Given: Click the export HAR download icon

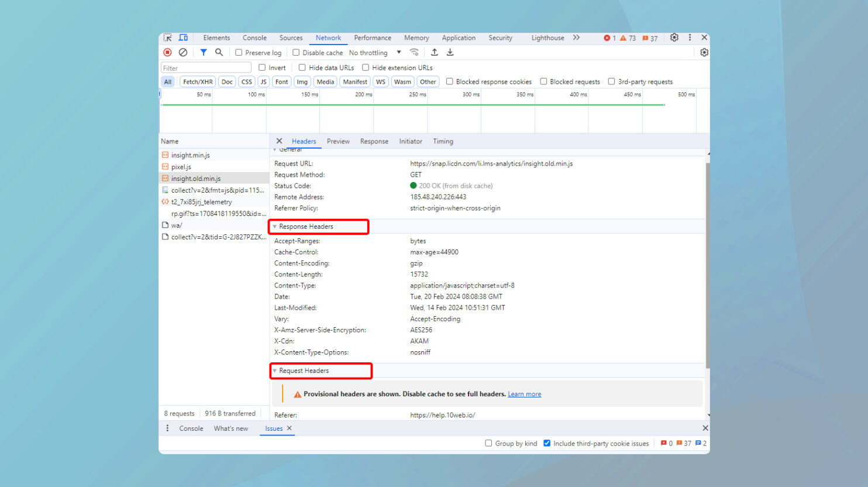Looking at the screenshot, I should coord(450,53).
